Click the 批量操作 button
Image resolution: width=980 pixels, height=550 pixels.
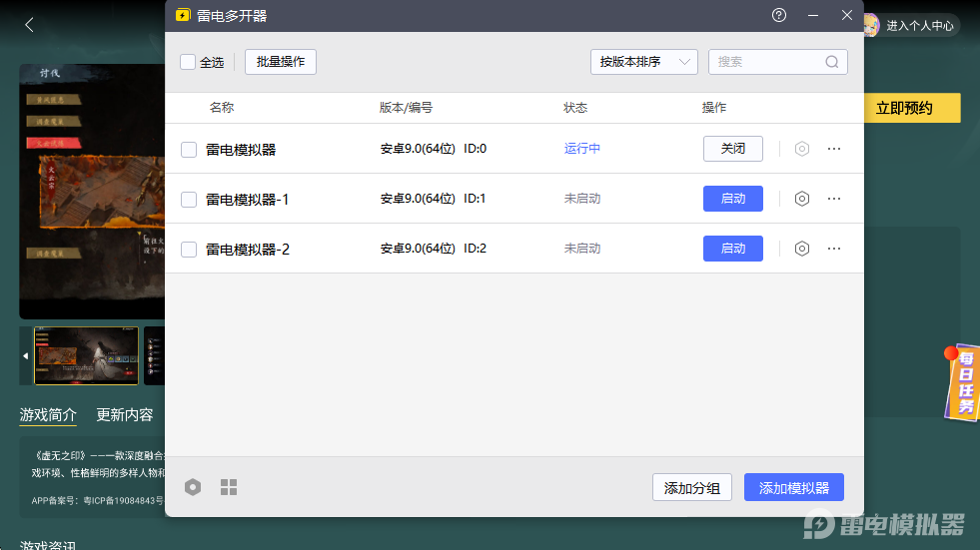click(281, 62)
